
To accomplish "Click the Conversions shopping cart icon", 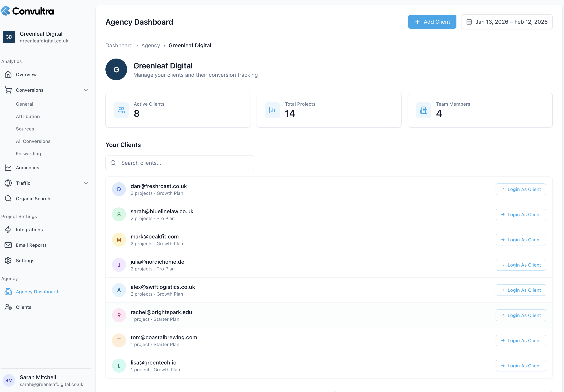I will pyautogui.click(x=8, y=90).
